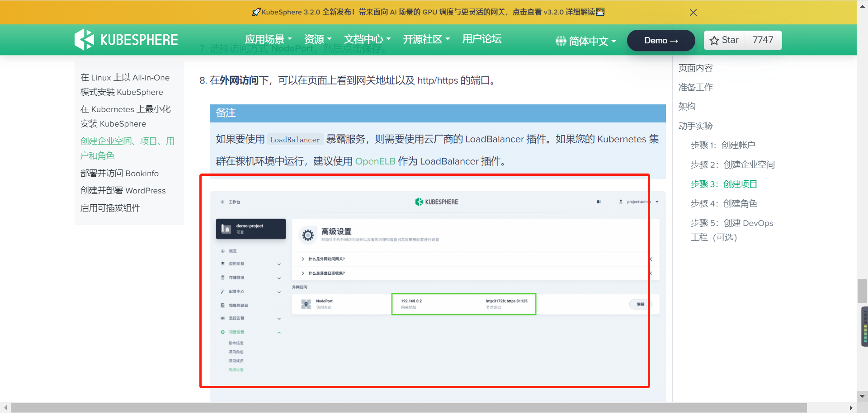Open 创建并部署 WordPress guide
Image resolution: width=868 pixels, height=413 pixels.
pyautogui.click(x=123, y=191)
